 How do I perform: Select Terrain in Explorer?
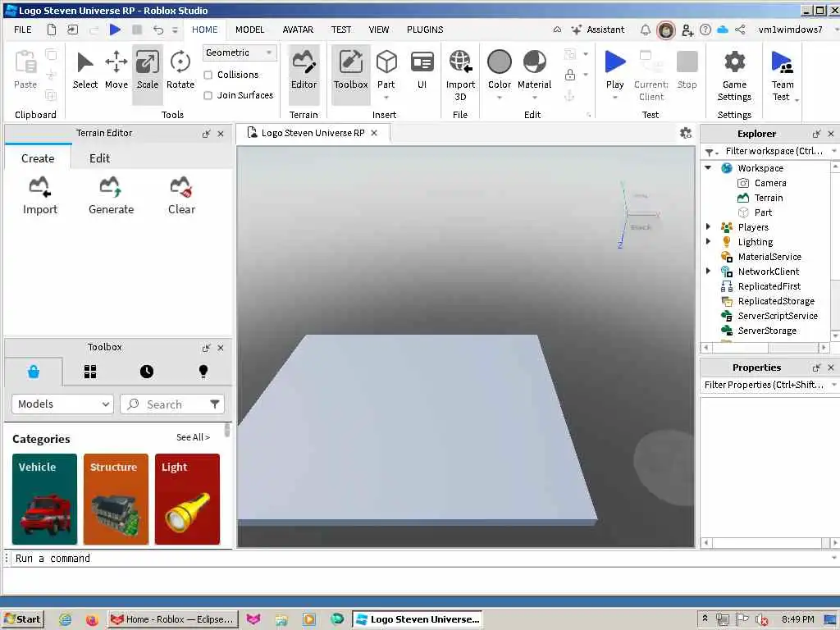[768, 198]
